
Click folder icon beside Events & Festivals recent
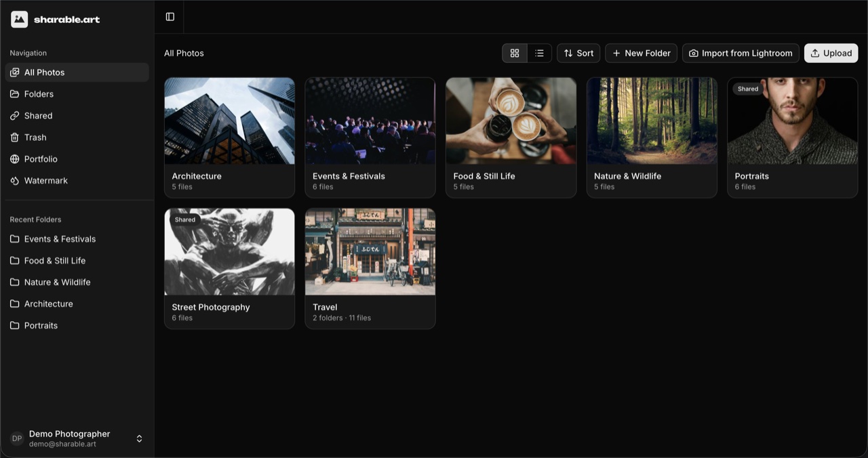(x=15, y=239)
